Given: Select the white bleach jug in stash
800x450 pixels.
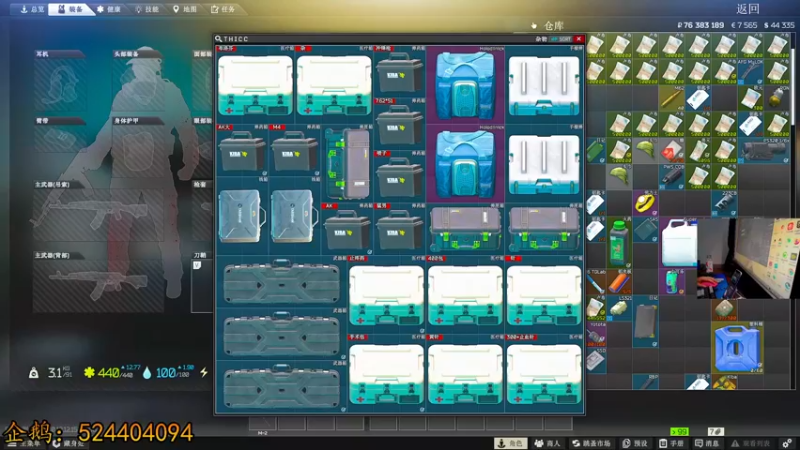Looking at the screenshot, I should 679,242.
